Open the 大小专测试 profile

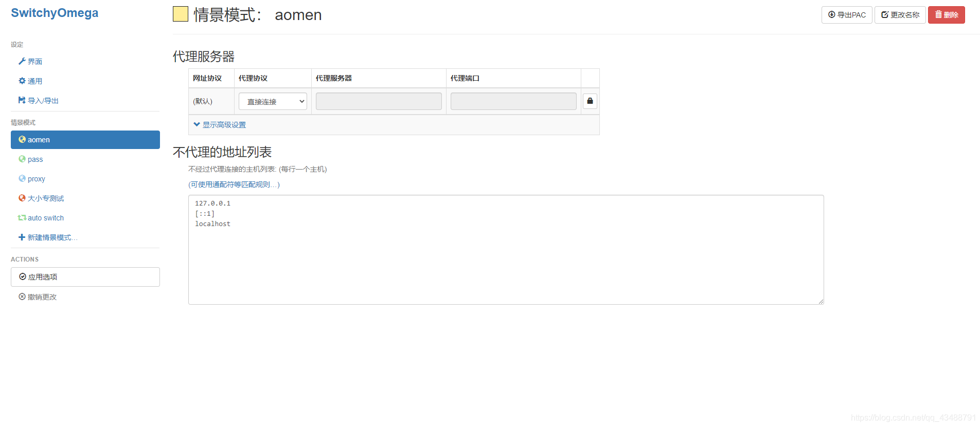(x=85, y=198)
